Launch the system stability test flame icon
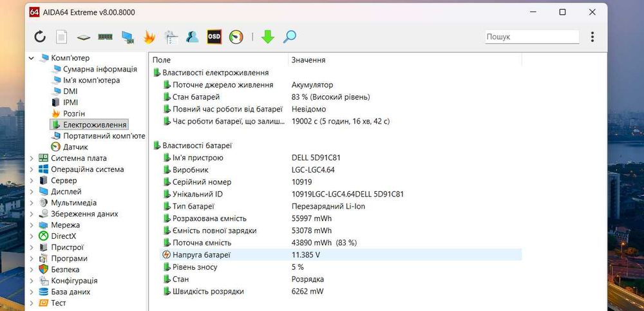The width and height of the screenshot is (644, 311). click(x=149, y=37)
